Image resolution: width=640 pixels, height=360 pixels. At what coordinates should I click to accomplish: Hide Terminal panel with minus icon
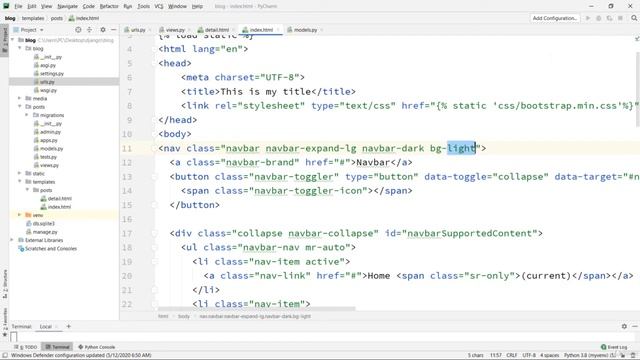(x=635, y=326)
